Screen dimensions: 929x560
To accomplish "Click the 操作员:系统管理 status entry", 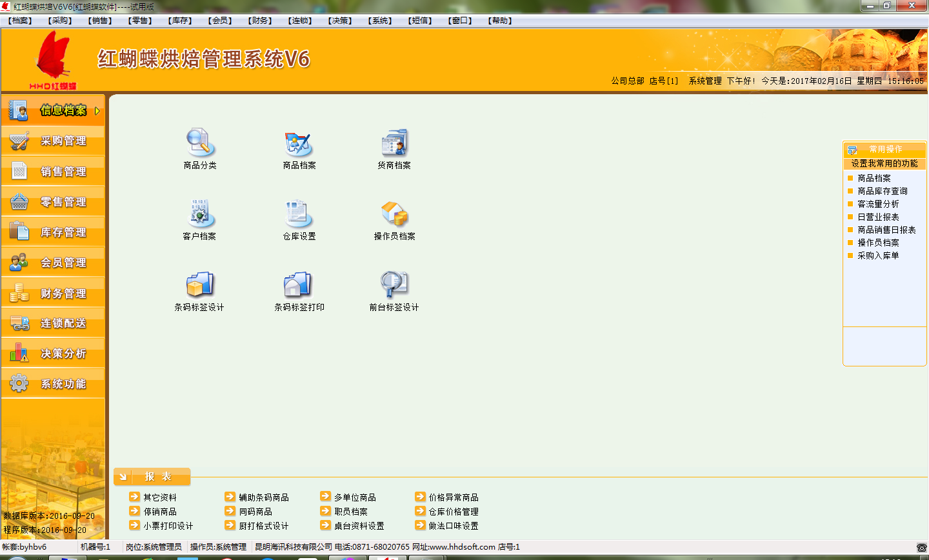I will [218, 547].
